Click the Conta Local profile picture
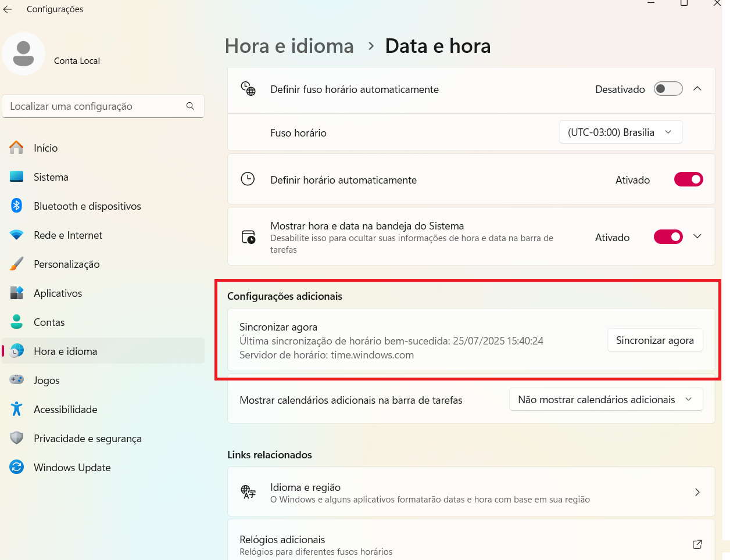Image resolution: width=730 pixels, height=560 pixels. click(23, 53)
